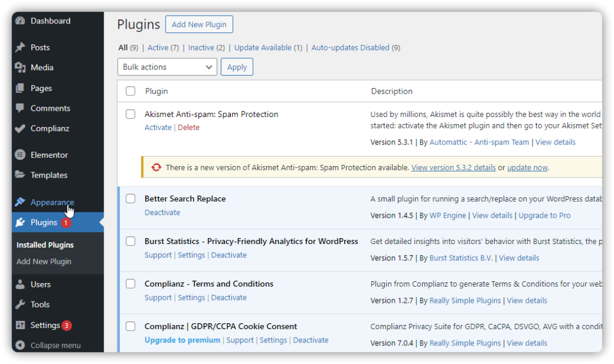Deactivate Better Search Replace plugin

click(x=162, y=212)
